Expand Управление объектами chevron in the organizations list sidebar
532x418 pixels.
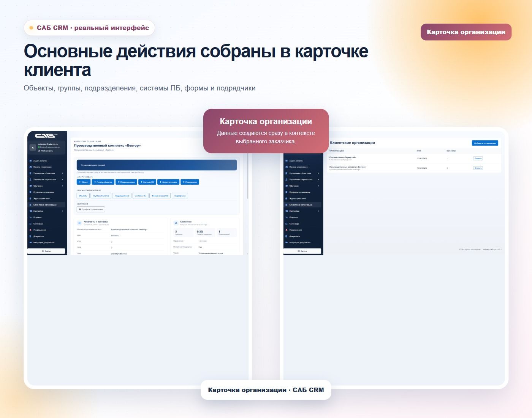tap(318, 173)
